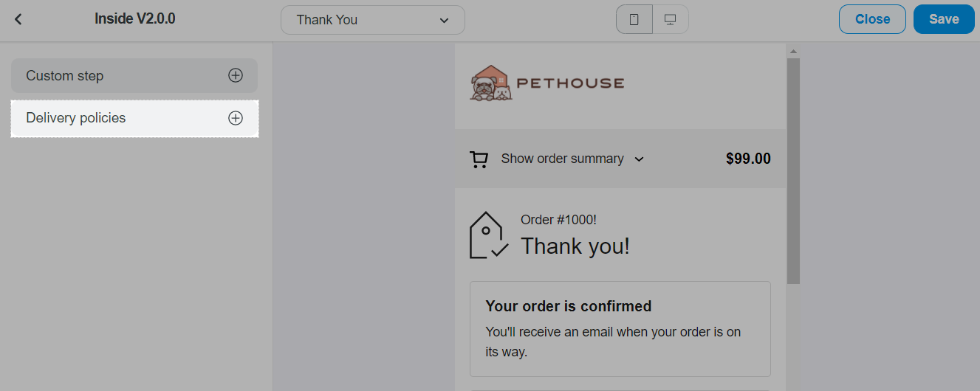The width and height of the screenshot is (980, 391).
Task: Open the Thank You page dropdown
Action: (x=373, y=20)
